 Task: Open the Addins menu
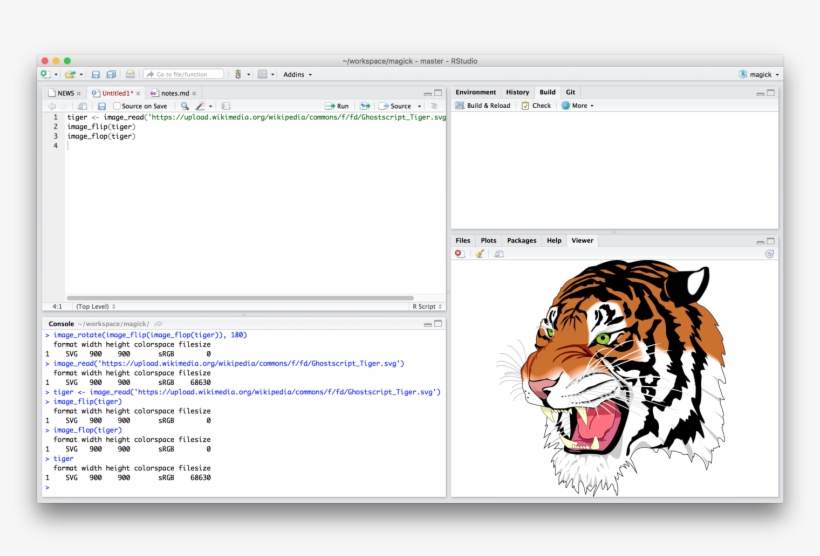coord(298,74)
